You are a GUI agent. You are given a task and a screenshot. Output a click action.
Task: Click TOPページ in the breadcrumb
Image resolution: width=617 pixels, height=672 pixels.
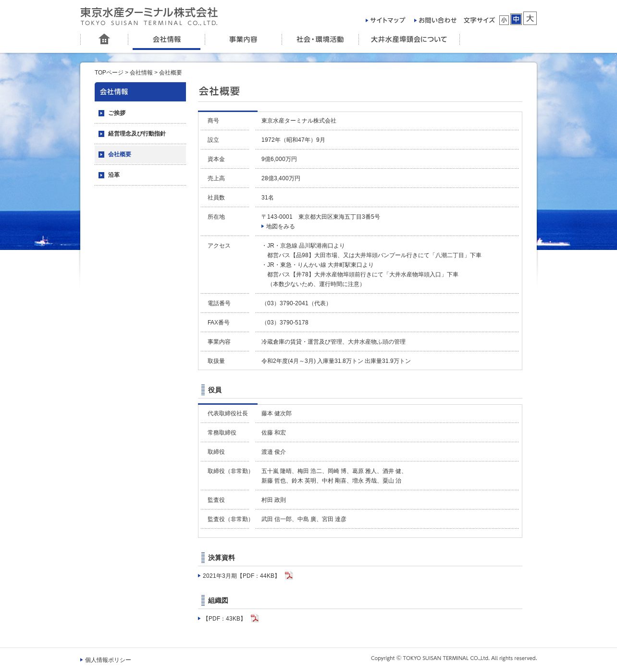tap(109, 73)
